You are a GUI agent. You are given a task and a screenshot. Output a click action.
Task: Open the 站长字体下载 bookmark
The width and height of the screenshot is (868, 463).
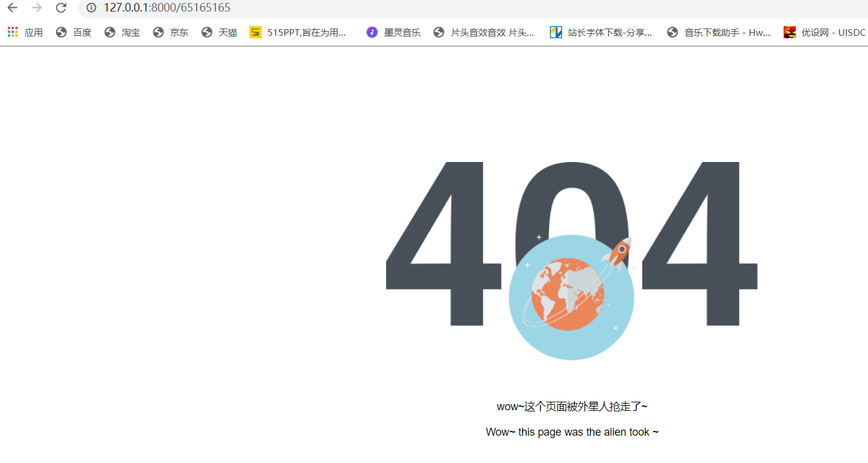pos(601,32)
